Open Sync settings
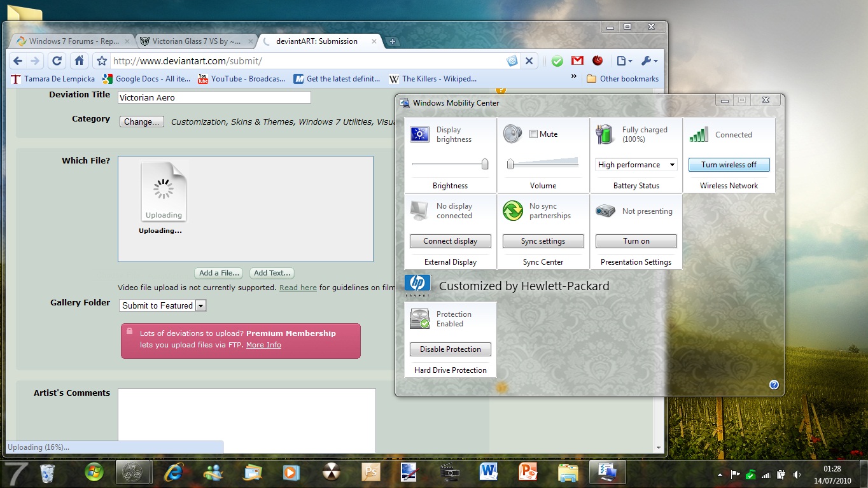This screenshot has height=488, width=868. [543, 241]
